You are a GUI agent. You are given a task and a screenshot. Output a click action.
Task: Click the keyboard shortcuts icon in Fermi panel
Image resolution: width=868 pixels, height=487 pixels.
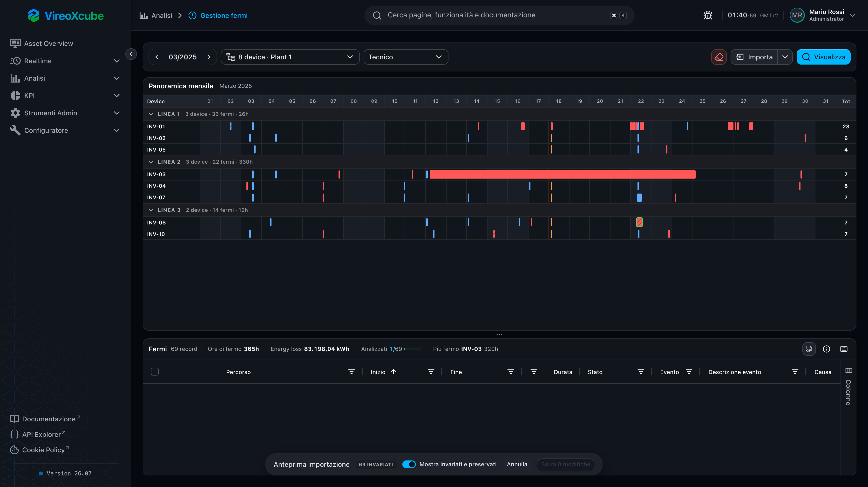click(x=844, y=349)
